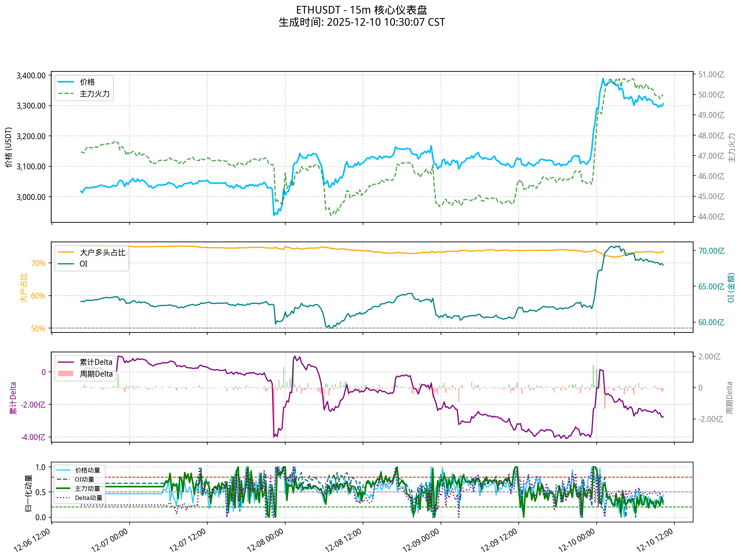This screenshot has width=741, height=560.
Task: Click the 大户多头占比 legend entry
Action: click(102, 253)
